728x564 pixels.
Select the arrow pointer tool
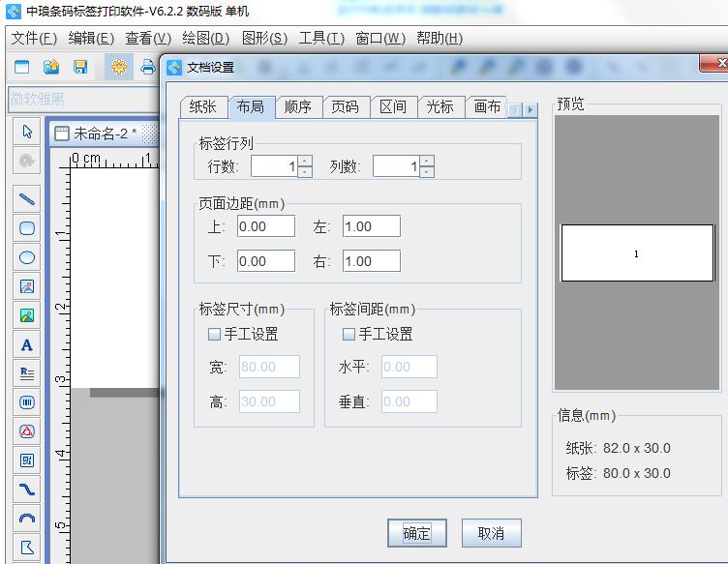27,132
